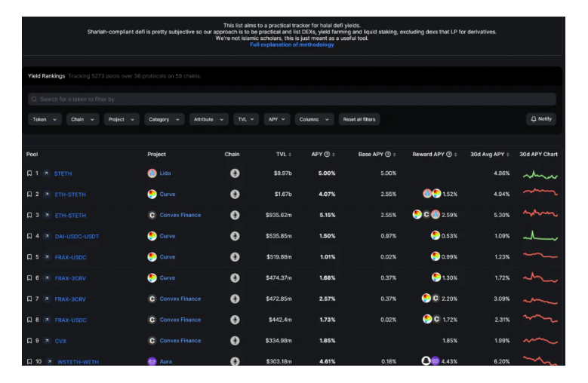Click Ethereum chain icon in STETH row
Viewport: 588px width, 383px height.
[236, 173]
